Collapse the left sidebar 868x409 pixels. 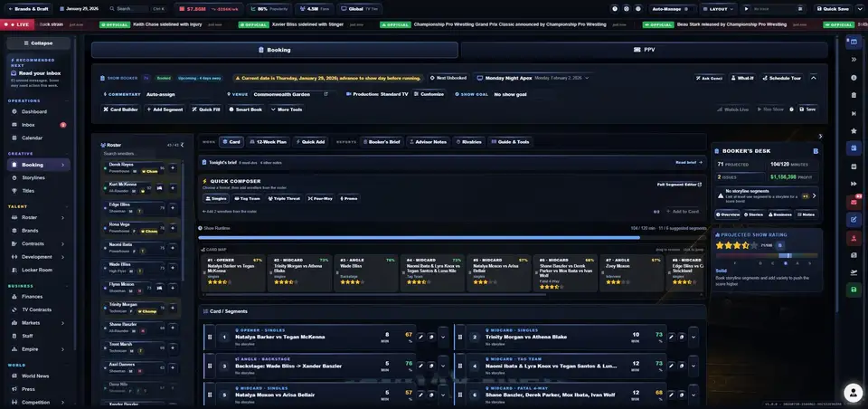[x=38, y=43]
